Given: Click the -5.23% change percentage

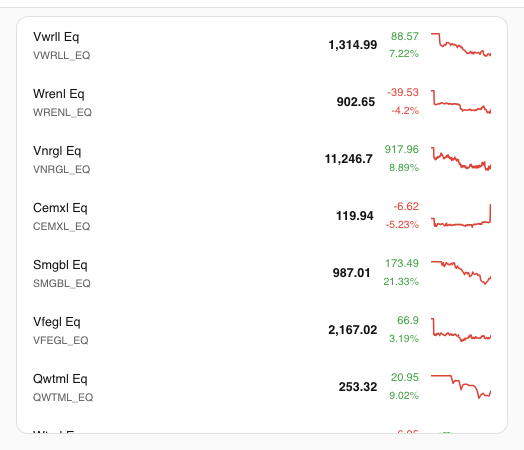Looking at the screenshot, I should point(402,224).
